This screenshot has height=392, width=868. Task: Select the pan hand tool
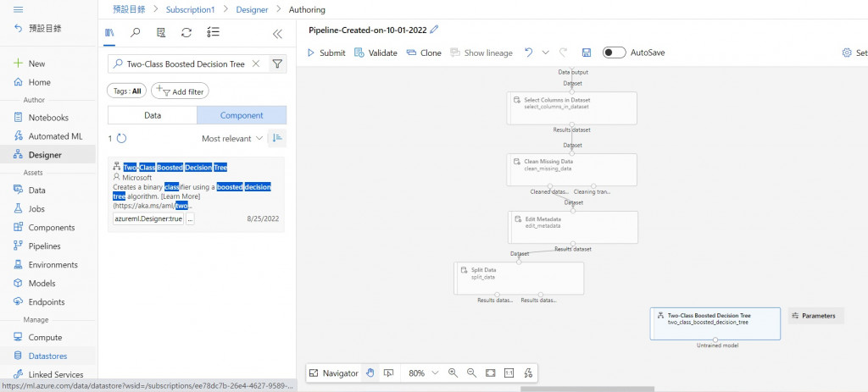coord(370,373)
